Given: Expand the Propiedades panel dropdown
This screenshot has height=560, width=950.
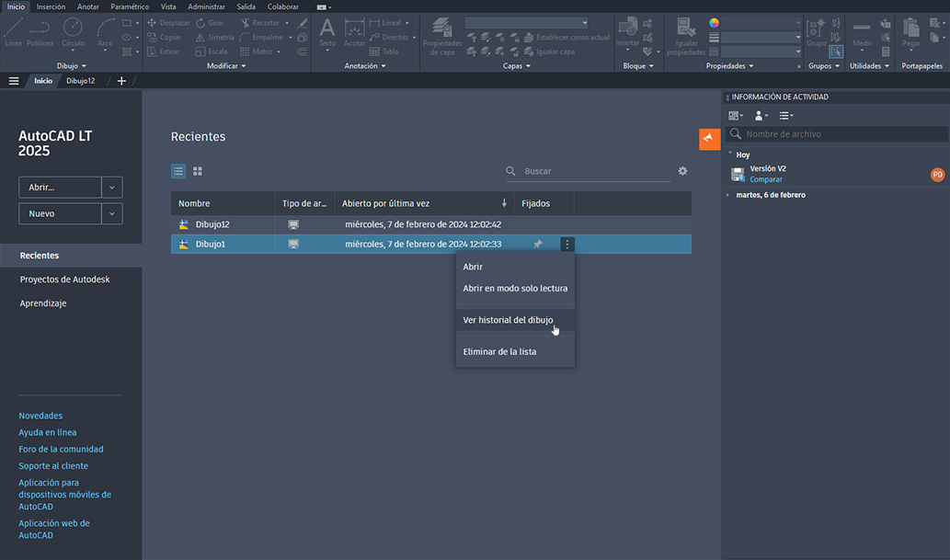Looking at the screenshot, I should tap(729, 66).
